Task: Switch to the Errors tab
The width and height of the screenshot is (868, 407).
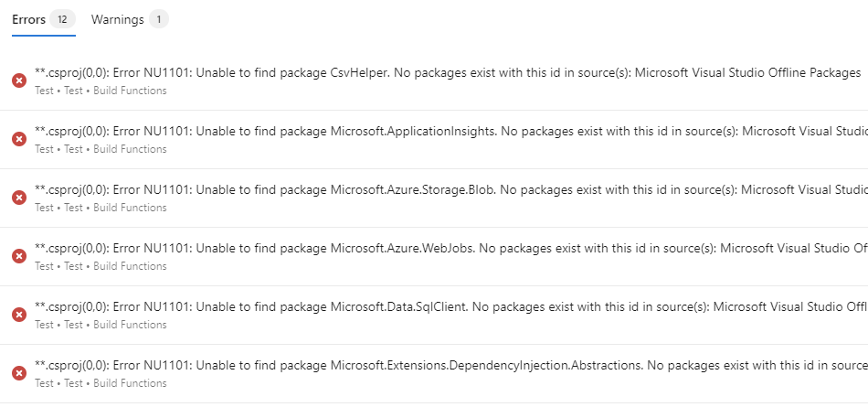Action: pos(28,19)
